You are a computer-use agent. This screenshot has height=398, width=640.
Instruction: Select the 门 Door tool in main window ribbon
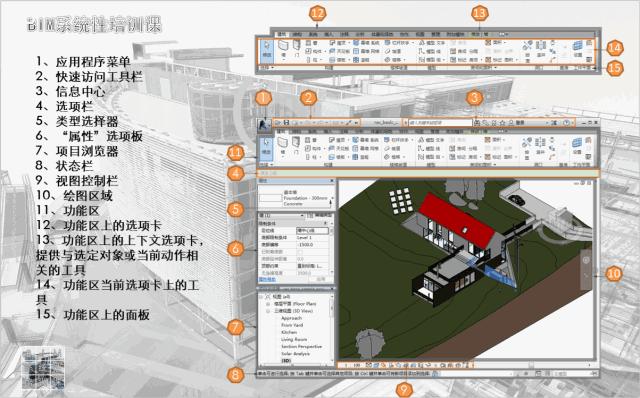pyautogui.click(x=296, y=145)
